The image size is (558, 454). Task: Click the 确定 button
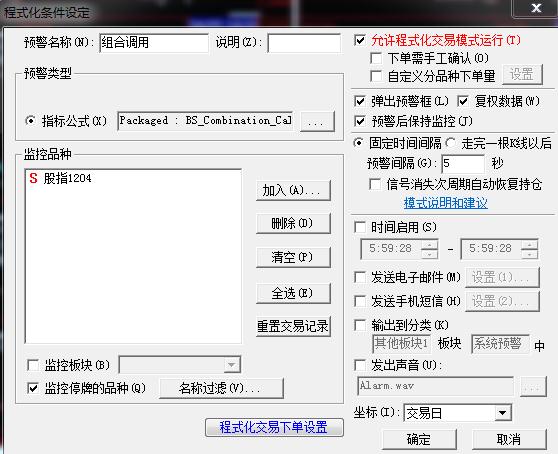click(419, 439)
